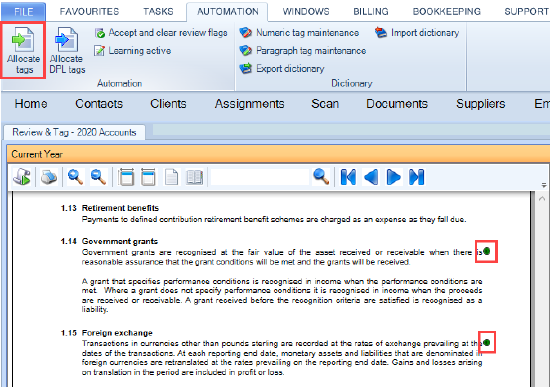This screenshot has height=387, width=550.
Task: Switch to the TASKS ribbon tab
Action: [x=158, y=12]
